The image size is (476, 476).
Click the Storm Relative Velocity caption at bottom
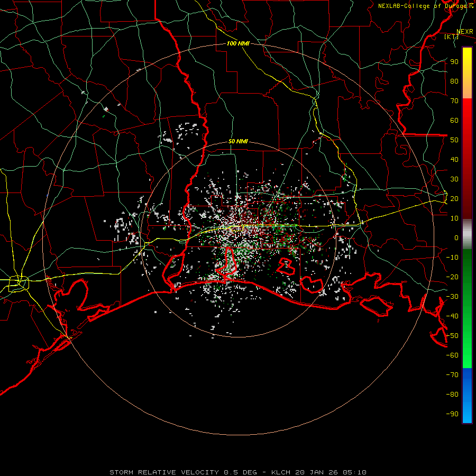click(238, 472)
